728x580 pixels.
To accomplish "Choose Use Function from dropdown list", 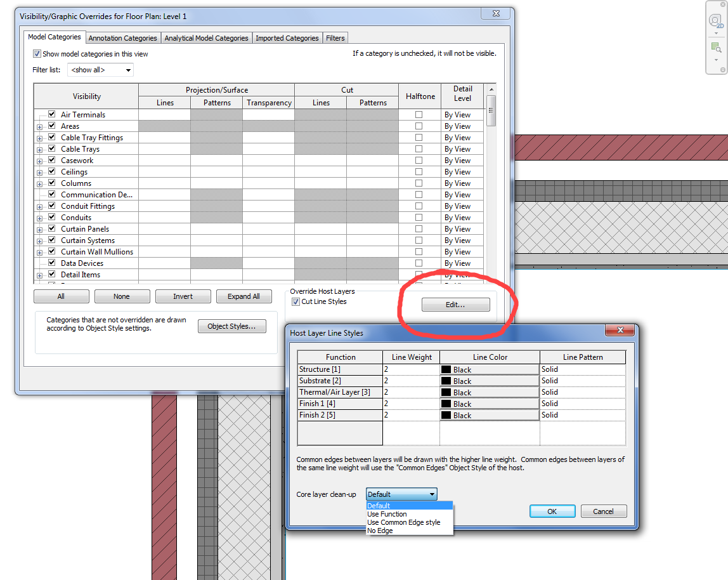I will [409, 514].
